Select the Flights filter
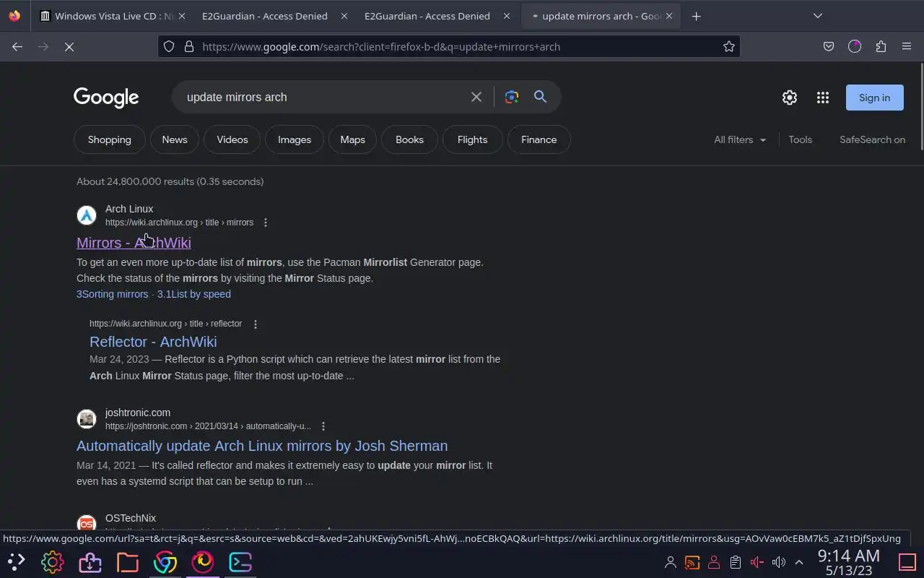This screenshot has height=578, width=924. [x=472, y=139]
